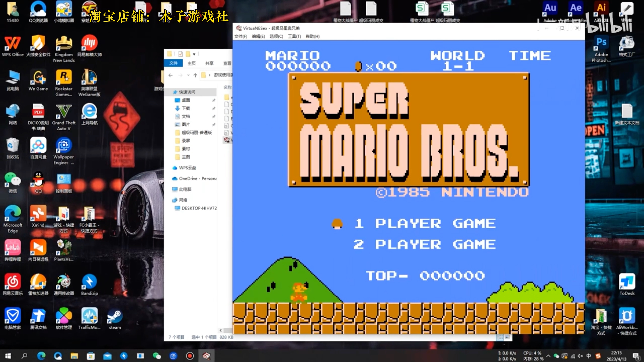This screenshot has height=362, width=644.
Task: Expand the quick access toolbar dropdown arrow
Action: 194,54
